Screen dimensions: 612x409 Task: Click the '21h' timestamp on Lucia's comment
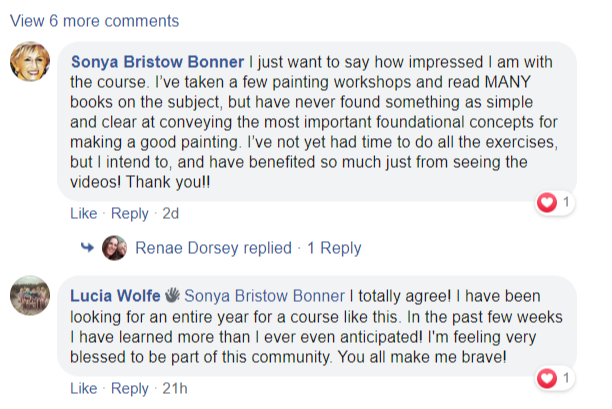point(174,389)
